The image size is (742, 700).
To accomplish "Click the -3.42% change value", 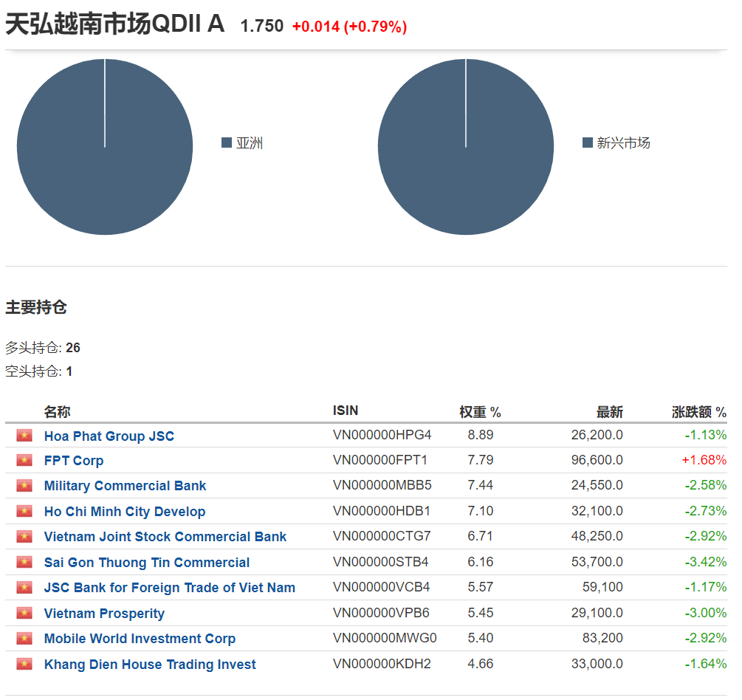I will click(x=706, y=562).
